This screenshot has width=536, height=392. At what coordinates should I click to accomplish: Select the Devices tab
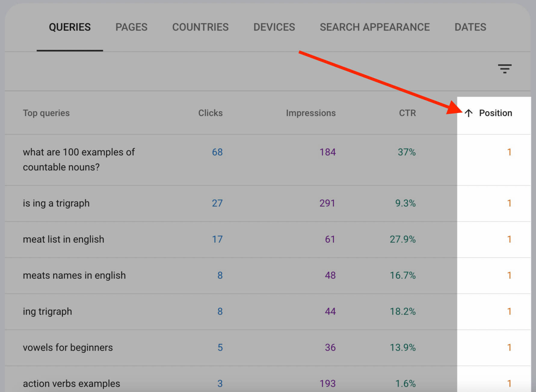click(x=274, y=27)
